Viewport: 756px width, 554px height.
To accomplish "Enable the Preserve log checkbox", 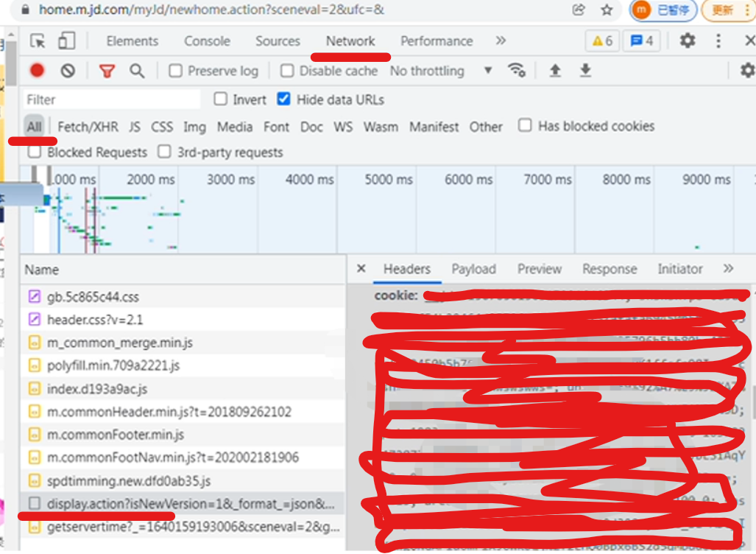I will coord(174,71).
